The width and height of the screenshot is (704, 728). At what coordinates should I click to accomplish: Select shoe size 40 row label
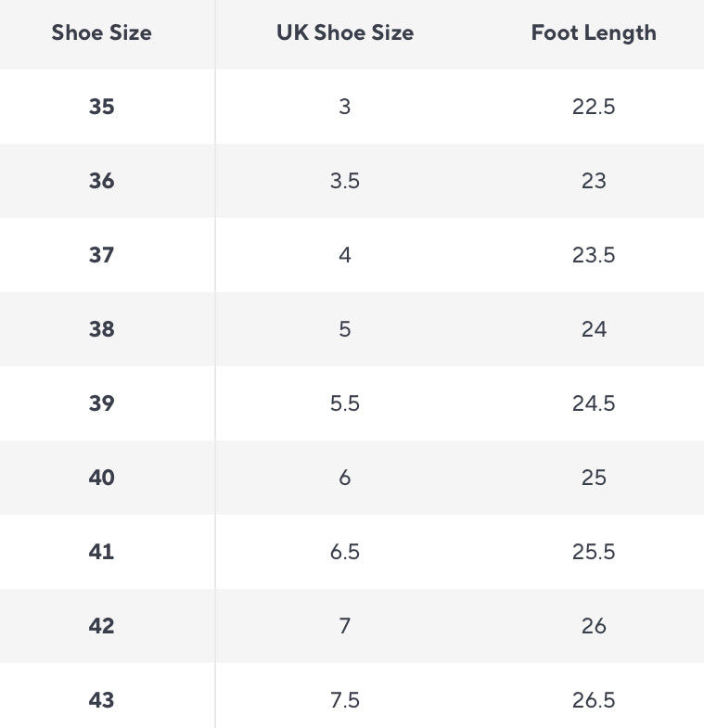tap(101, 478)
